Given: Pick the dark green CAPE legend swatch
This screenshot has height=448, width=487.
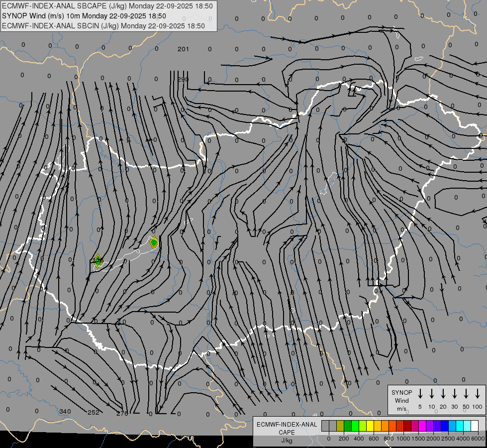Looking at the screenshot, I should point(348,426).
